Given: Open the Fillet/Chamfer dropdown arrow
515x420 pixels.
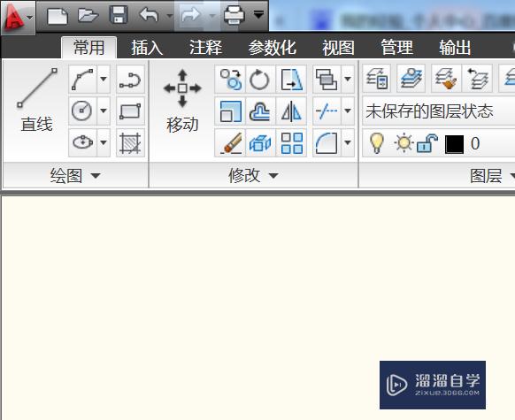Looking at the screenshot, I should pyautogui.click(x=348, y=142).
